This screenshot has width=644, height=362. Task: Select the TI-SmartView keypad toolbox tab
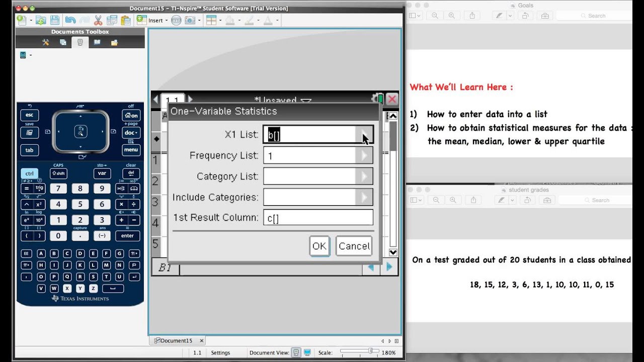pyautogui.click(x=80, y=42)
